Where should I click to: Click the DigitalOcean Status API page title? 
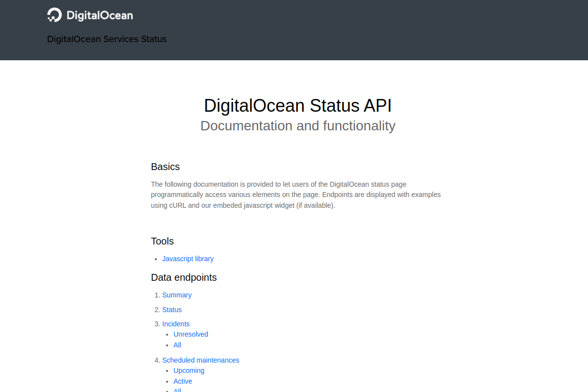[x=298, y=106]
